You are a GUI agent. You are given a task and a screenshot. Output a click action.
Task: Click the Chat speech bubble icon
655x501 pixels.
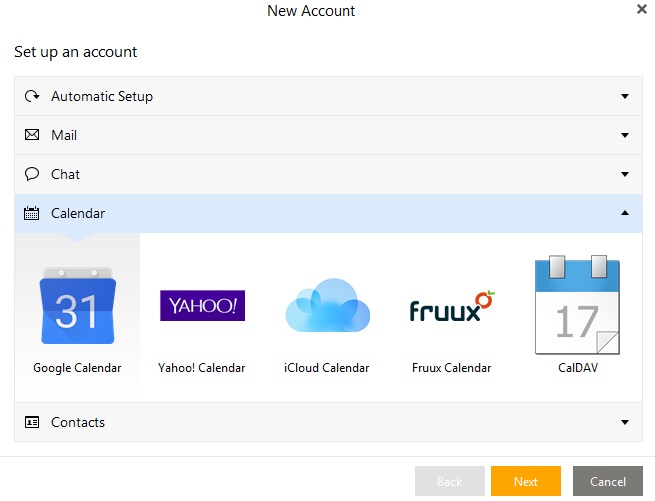click(x=32, y=174)
